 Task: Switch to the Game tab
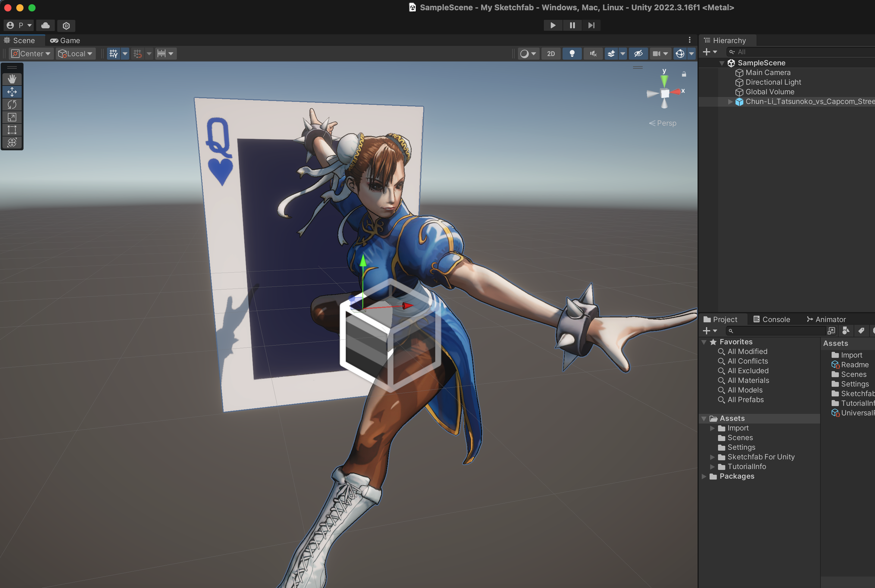click(x=65, y=40)
